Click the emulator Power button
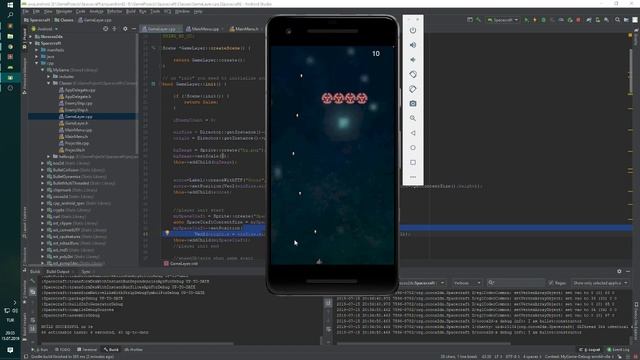 [413, 31]
